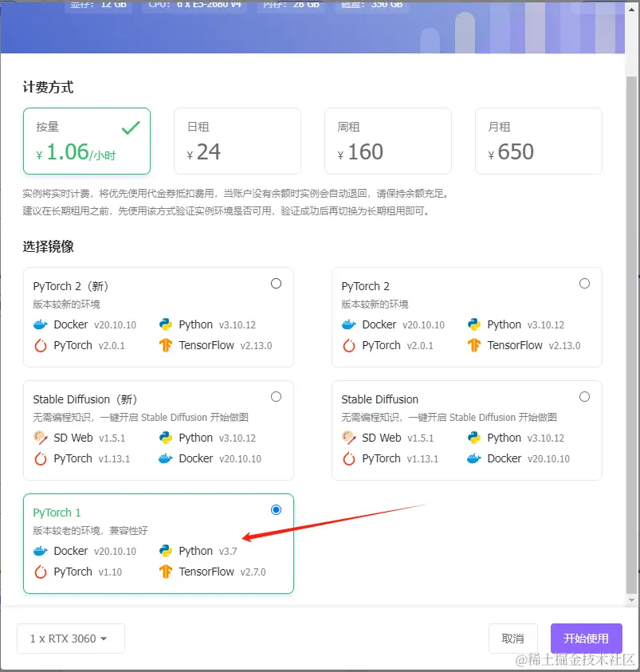Click TensorFlow icon in PyTorch 2 card
Viewport: 640px width, 672px height.
pos(473,345)
